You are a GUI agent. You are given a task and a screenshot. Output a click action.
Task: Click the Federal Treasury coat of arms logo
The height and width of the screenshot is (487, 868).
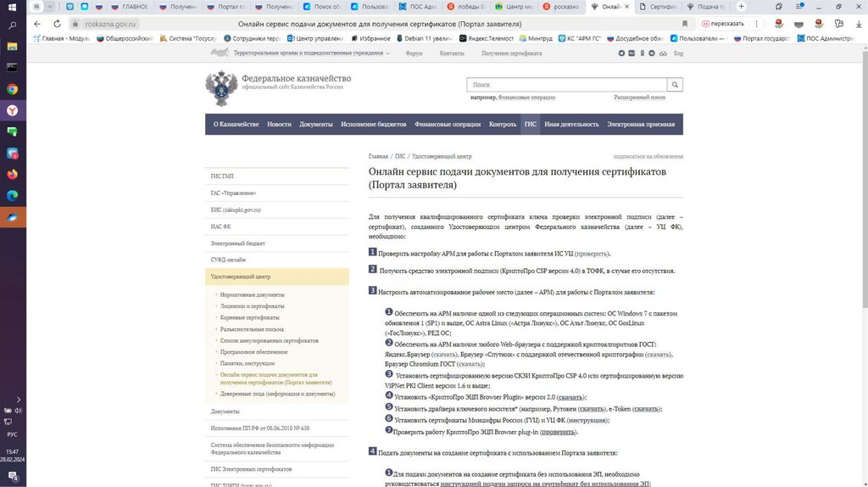[x=221, y=88]
